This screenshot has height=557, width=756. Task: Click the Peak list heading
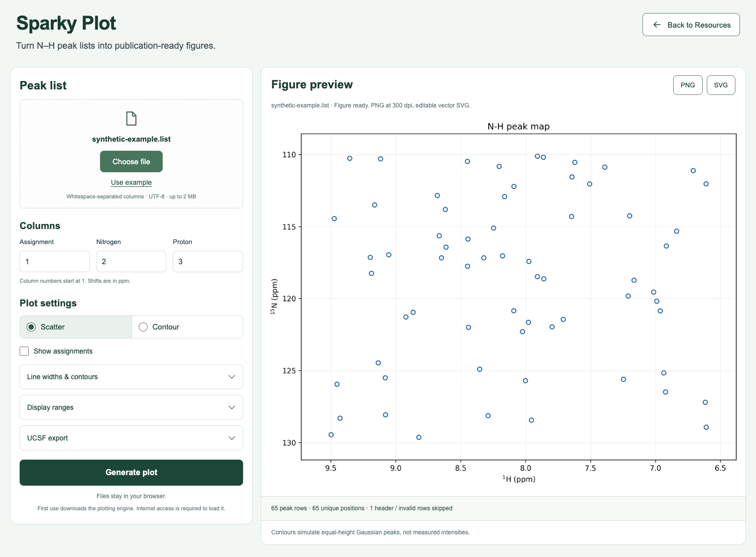point(43,85)
